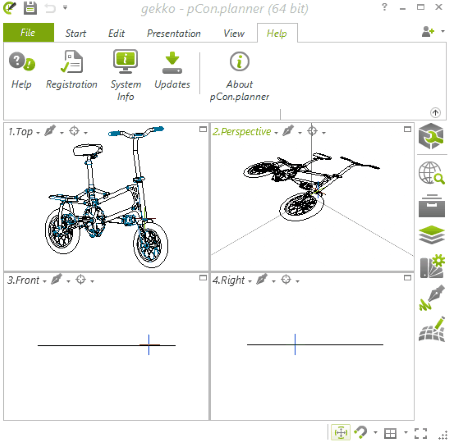Toggle the pan navigation mode button
The height and width of the screenshot is (443, 450).
(x=341, y=433)
